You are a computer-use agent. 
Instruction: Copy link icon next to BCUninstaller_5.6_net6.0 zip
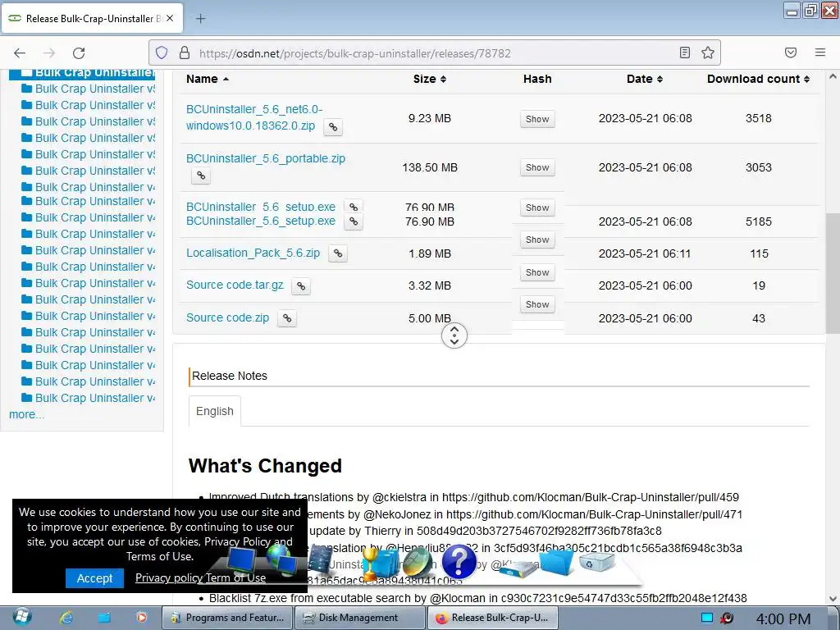click(333, 127)
